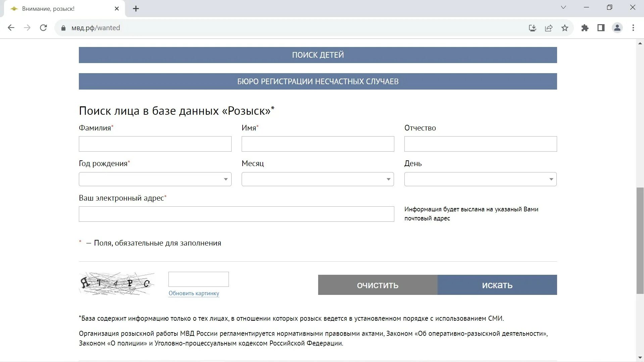Bookmark this page with the star icon
The image size is (644, 362).
point(565,28)
